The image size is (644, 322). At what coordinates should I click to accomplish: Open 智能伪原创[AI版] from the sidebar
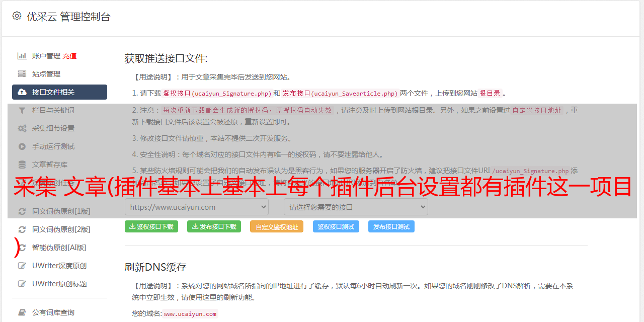tap(59, 248)
